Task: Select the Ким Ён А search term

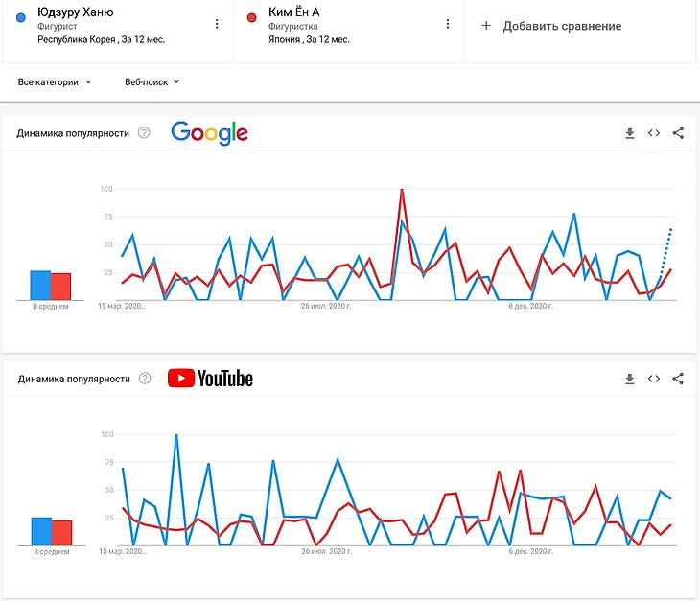Action: point(294,12)
